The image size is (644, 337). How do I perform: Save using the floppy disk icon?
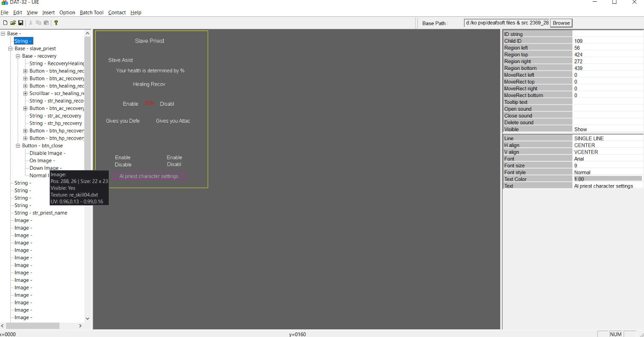20,23
